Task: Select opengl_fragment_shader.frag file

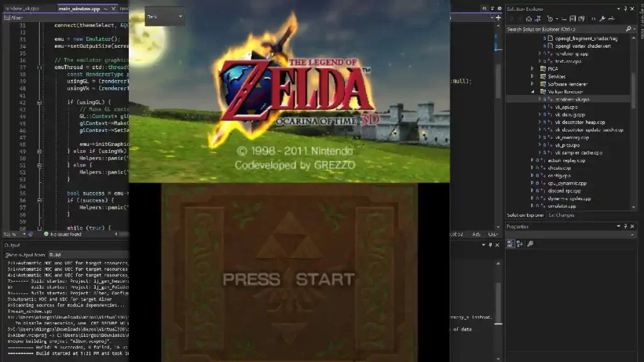Action: [x=586, y=38]
